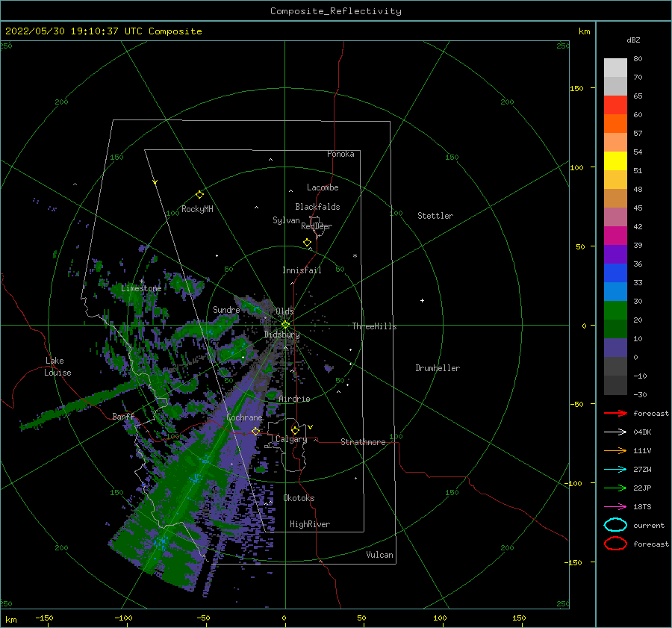Click the red forecast arrow in legend
The image size is (672, 628).
point(615,413)
